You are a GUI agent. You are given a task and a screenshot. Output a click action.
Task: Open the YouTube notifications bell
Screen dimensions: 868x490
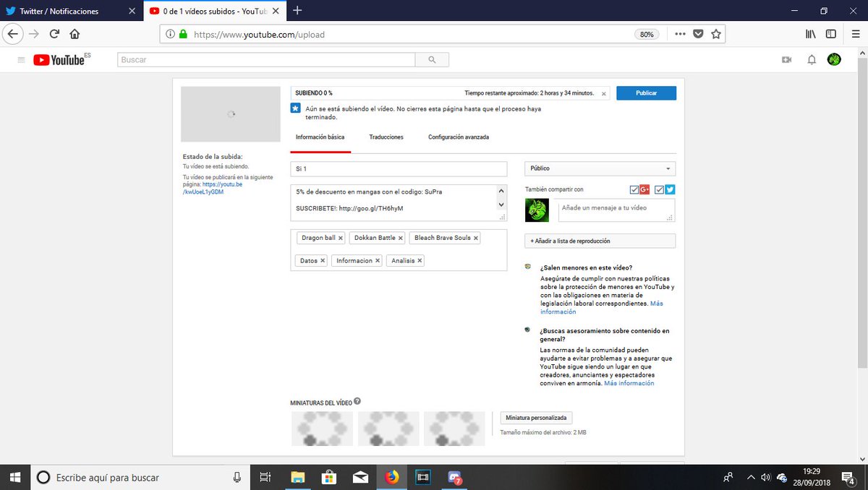point(812,60)
